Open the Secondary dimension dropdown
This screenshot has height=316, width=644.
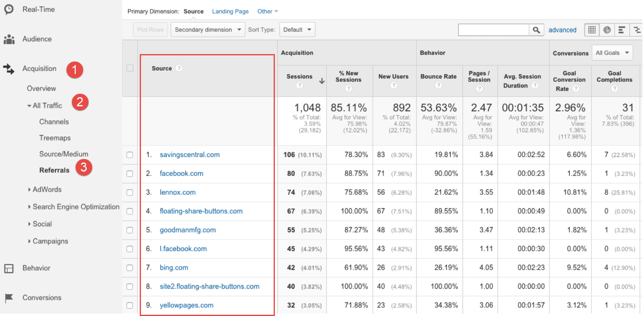208,30
